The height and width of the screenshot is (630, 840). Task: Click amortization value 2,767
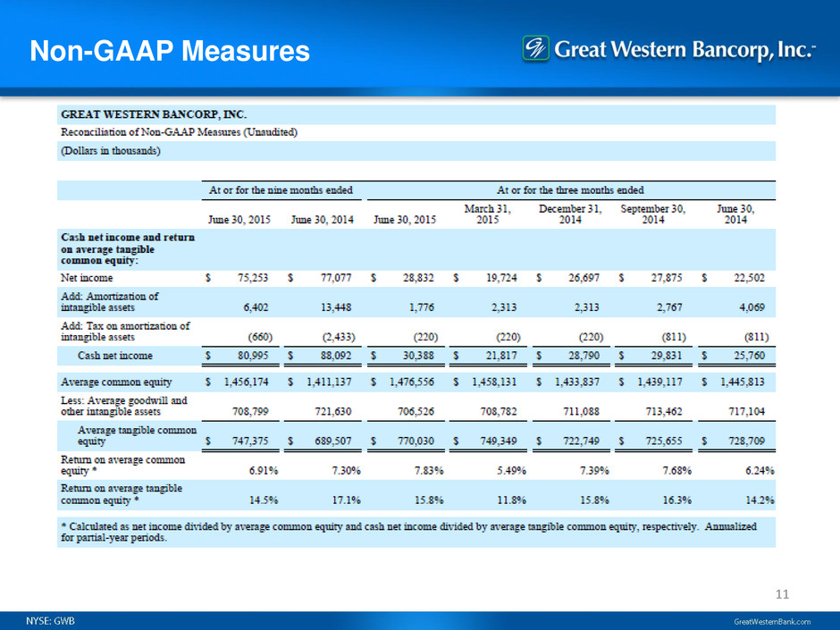[x=669, y=307]
